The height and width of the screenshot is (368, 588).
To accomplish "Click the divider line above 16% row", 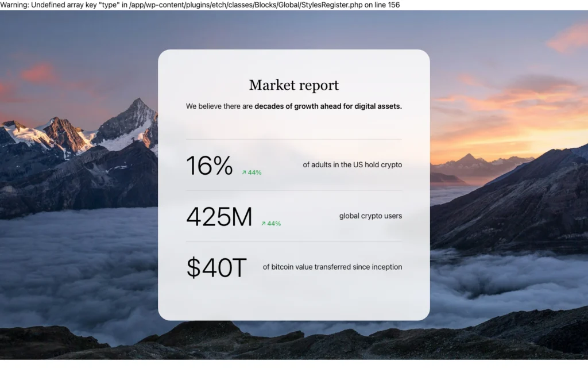I will pyautogui.click(x=294, y=139).
